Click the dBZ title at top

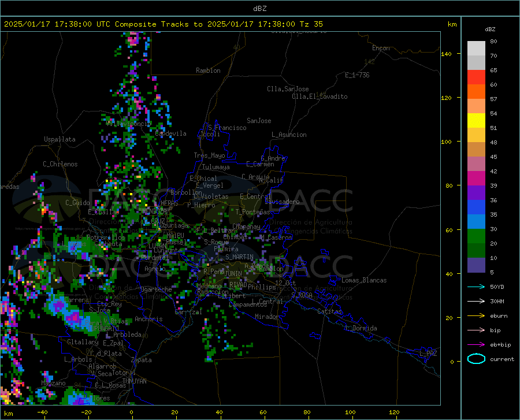coord(259,9)
